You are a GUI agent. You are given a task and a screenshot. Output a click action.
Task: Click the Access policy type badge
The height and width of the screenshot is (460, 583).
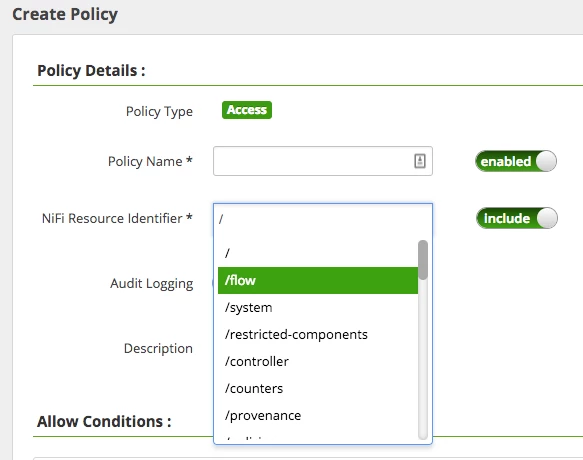click(247, 110)
